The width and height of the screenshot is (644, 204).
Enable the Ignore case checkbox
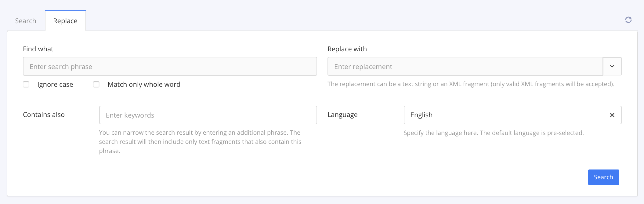coord(26,84)
